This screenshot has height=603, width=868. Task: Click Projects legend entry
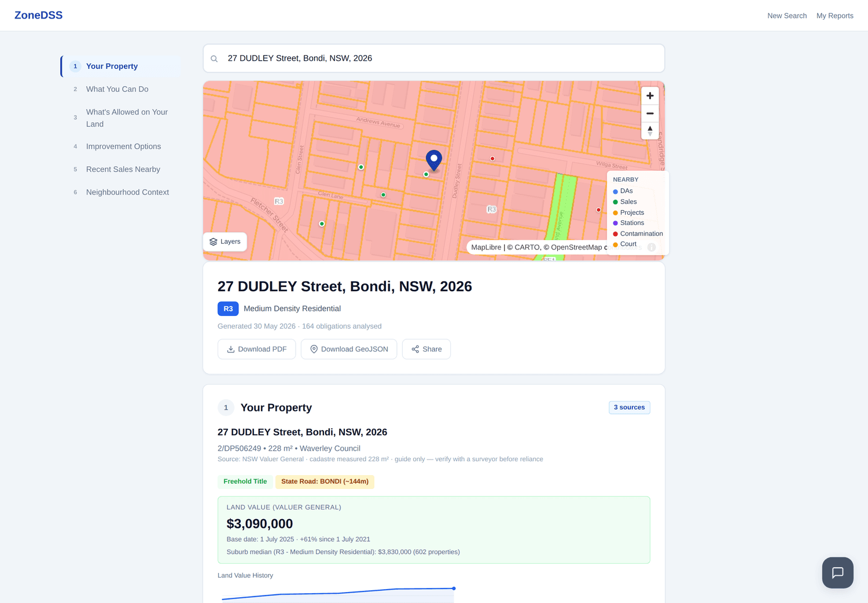point(628,212)
